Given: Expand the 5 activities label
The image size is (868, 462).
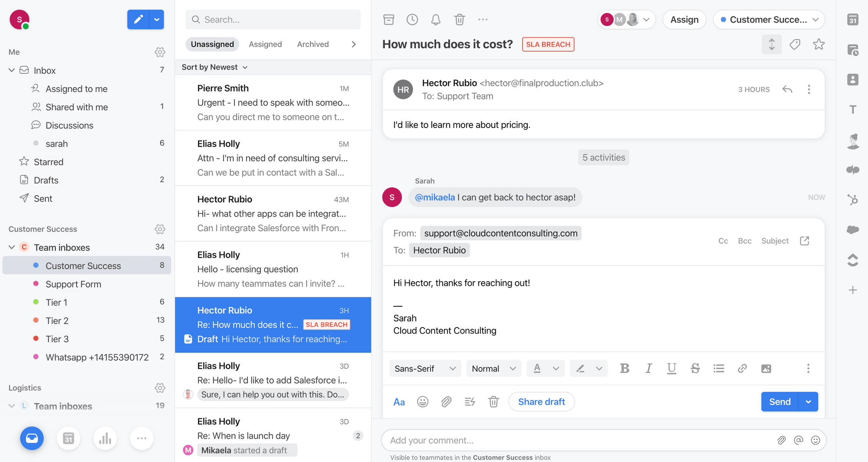Looking at the screenshot, I should point(603,157).
